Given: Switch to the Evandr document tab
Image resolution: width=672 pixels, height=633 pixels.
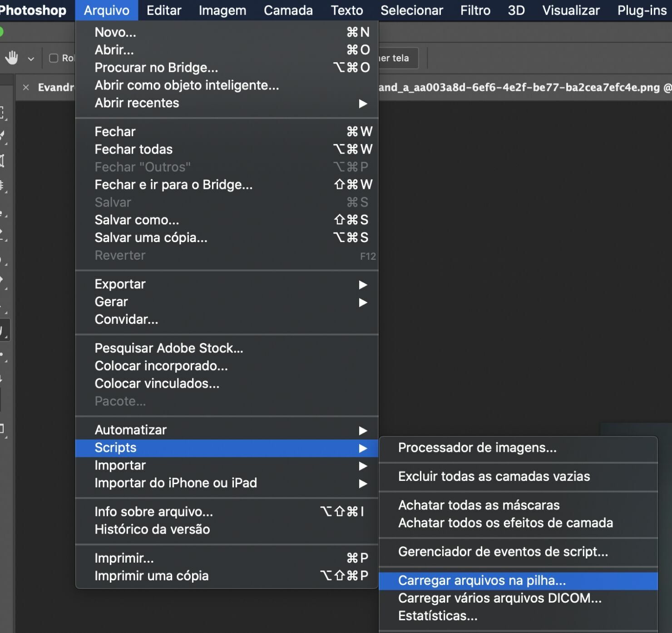Looking at the screenshot, I should 55,87.
